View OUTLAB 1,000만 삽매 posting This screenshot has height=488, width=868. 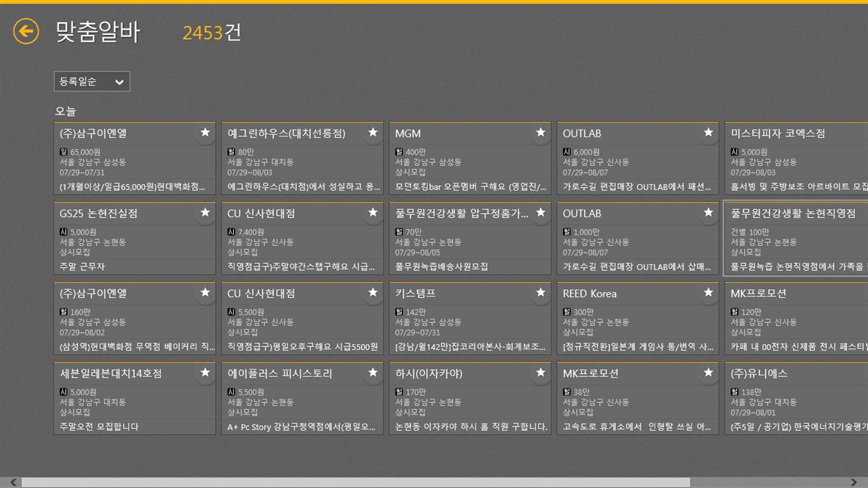pyautogui.click(x=637, y=239)
